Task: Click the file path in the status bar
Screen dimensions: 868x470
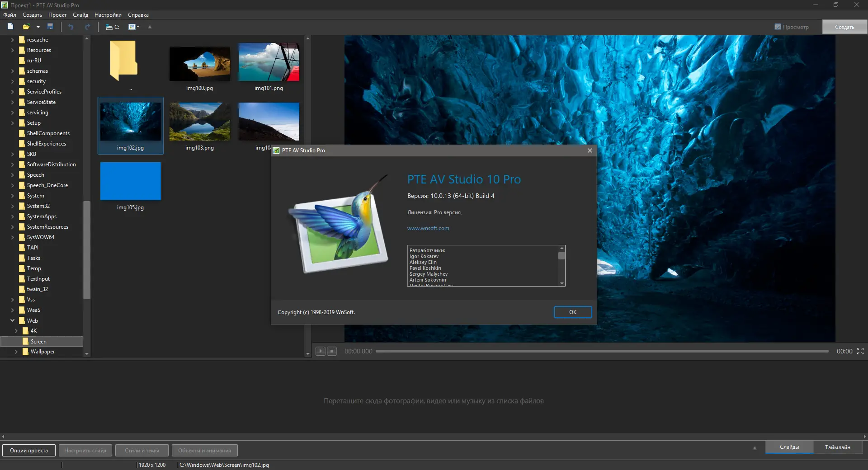Action: click(224, 465)
